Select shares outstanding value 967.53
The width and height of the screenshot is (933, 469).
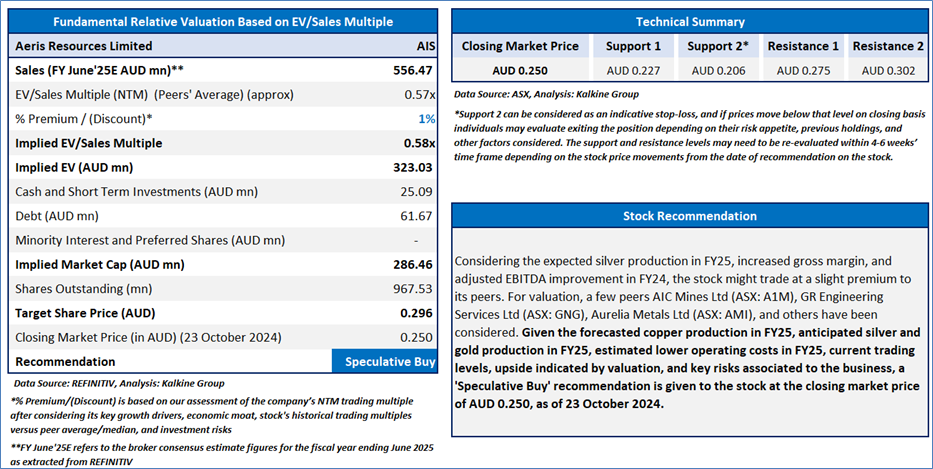(x=412, y=289)
